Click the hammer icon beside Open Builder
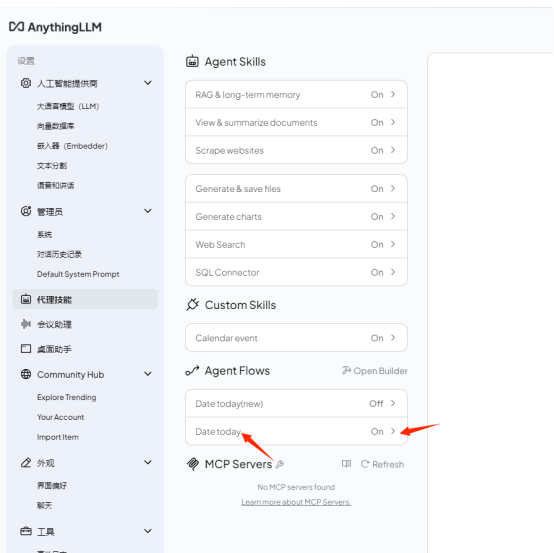Screen dimensions: 554x553 click(x=346, y=370)
